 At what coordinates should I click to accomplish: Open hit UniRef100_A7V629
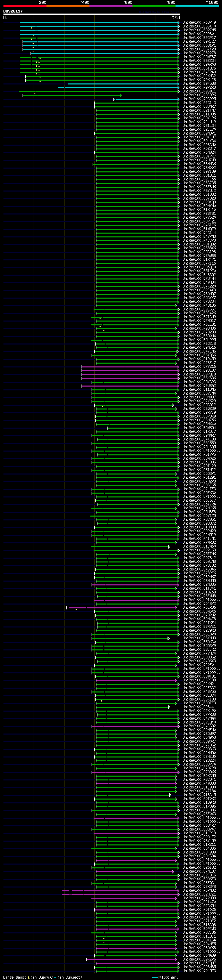tap(199, 401)
